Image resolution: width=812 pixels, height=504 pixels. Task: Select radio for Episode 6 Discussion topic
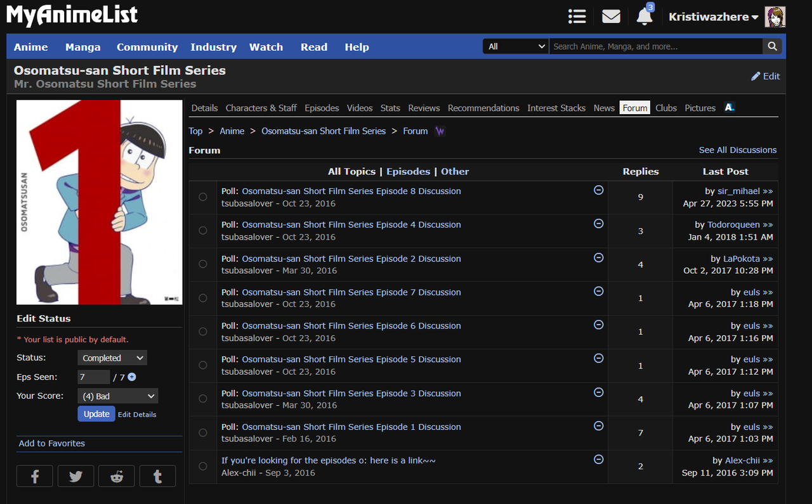pos(203,332)
